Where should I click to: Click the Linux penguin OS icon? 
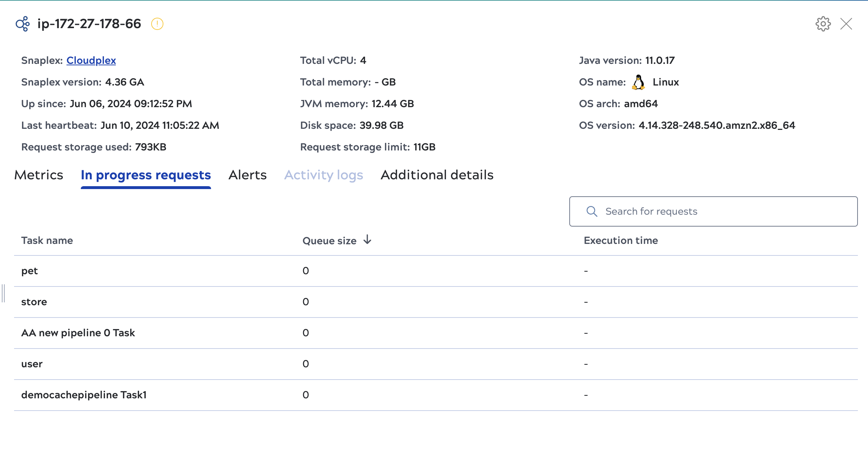pyautogui.click(x=638, y=82)
